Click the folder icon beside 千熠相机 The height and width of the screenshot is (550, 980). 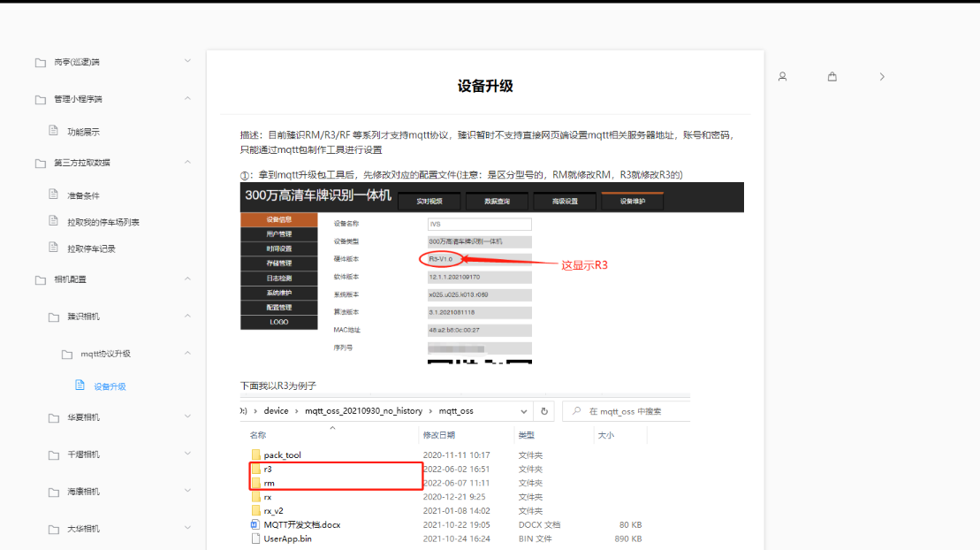click(x=54, y=455)
